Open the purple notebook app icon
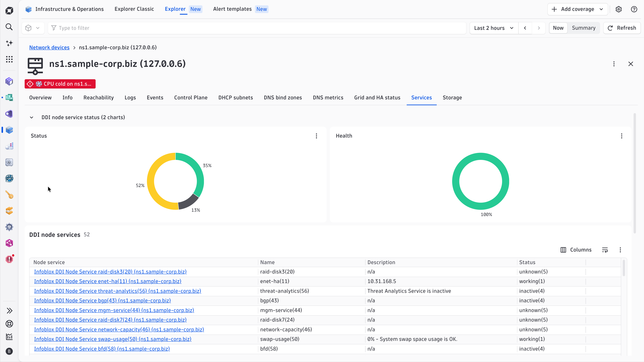The height and width of the screenshot is (362, 644). click(x=9, y=114)
